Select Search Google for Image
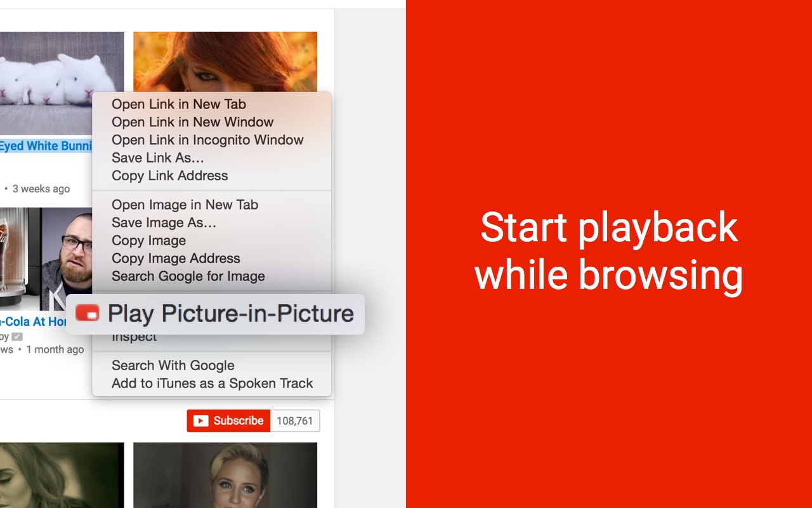The height and width of the screenshot is (508, 812). point(188,276)
